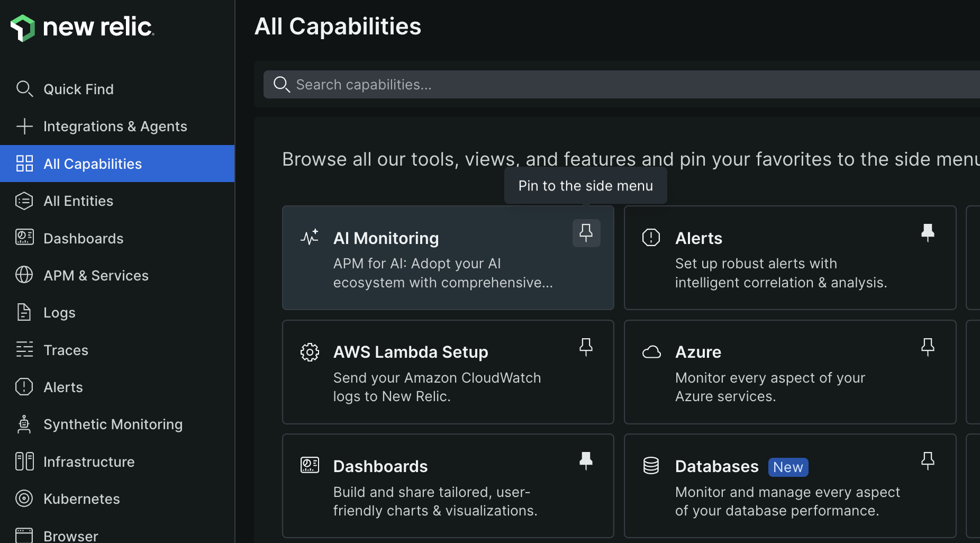
Task: Open Infrastructure via its sidebar icon
Action: (24, 461)
